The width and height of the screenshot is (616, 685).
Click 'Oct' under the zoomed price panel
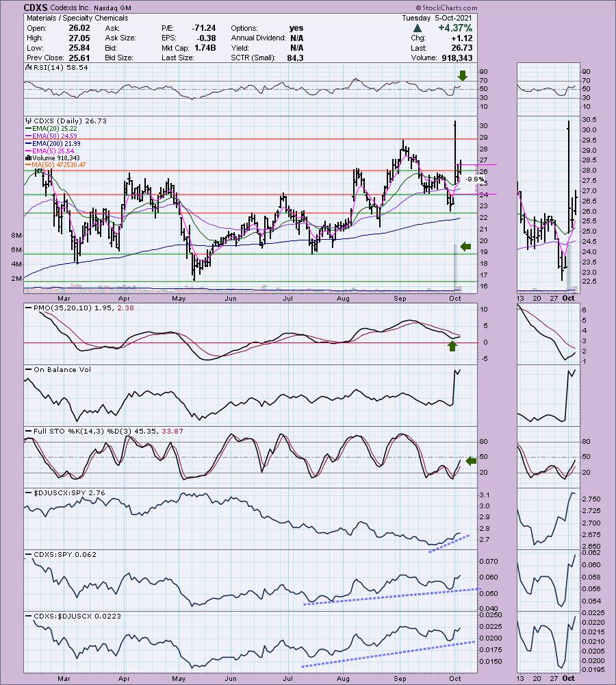click(x=568, y=299)
